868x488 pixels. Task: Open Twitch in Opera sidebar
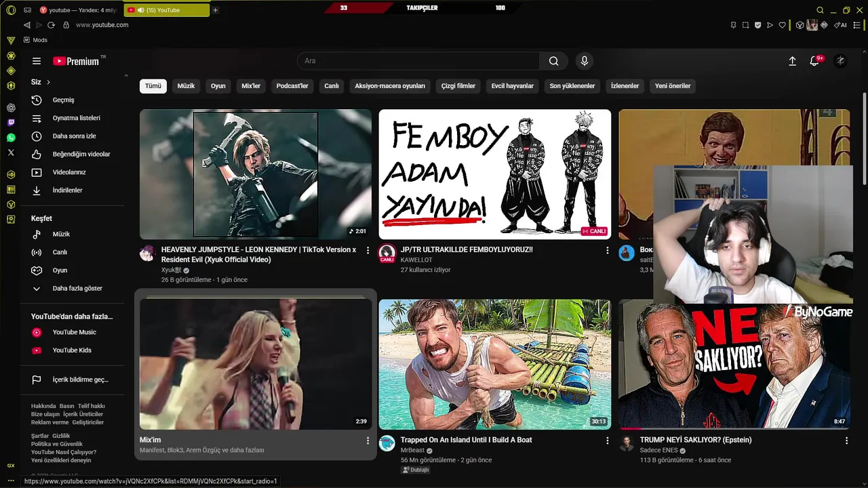tap(11, 123)
